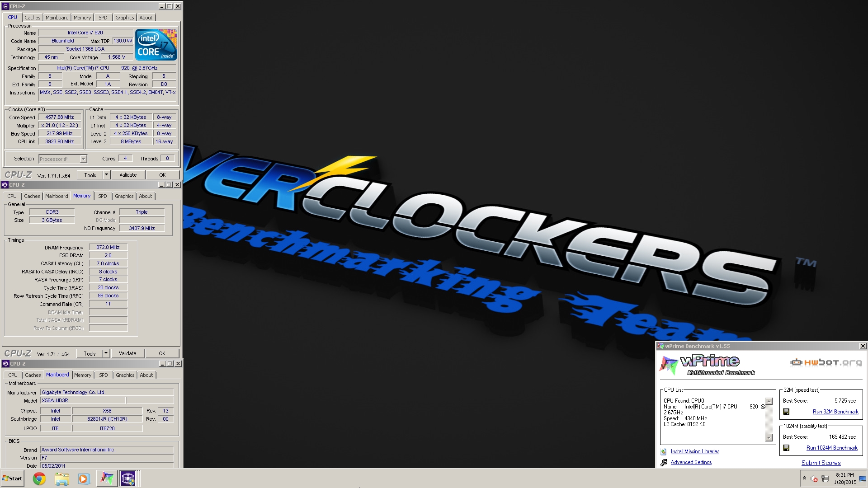
Task: Click the CAS# Latency value 7.0 clocks
Action: pyautogui.click(x=108, y=263)
